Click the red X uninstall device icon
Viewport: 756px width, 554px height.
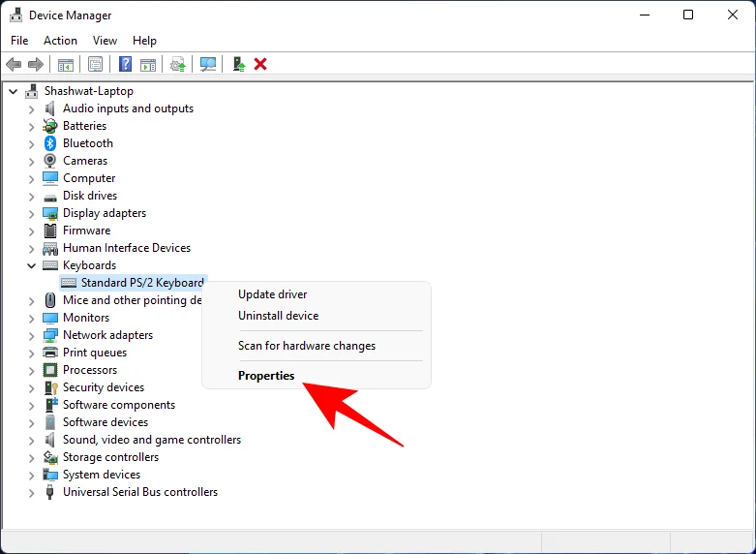(x=260, y=64)
